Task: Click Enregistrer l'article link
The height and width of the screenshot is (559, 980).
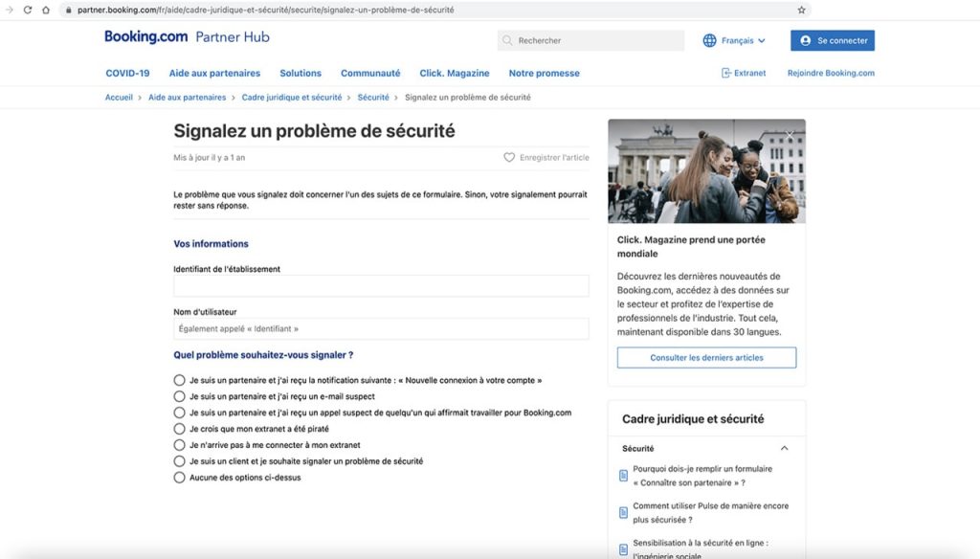Action: [554, 158]
